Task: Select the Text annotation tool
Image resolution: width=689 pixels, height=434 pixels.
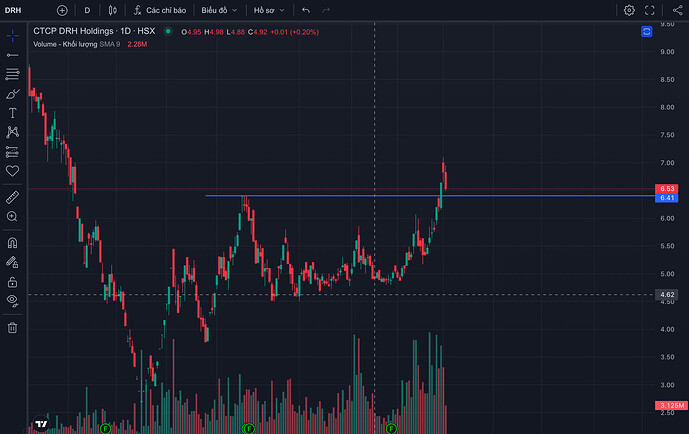Action: point(12,113)
